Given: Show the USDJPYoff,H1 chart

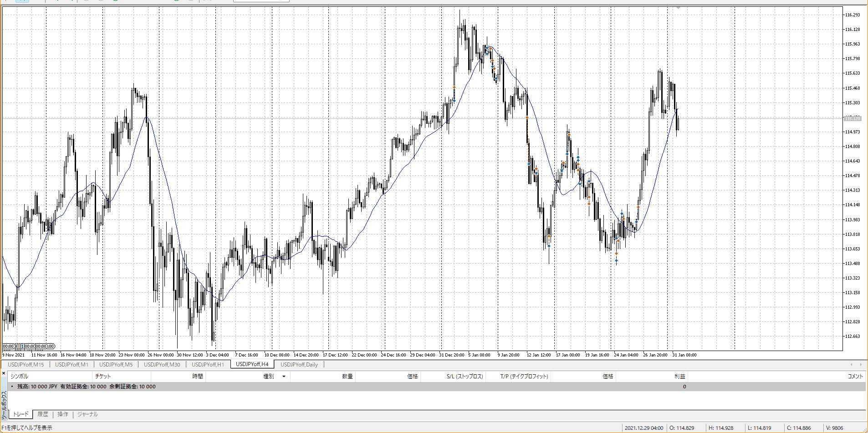Looking at the screenshot, I should click(208, 364).
